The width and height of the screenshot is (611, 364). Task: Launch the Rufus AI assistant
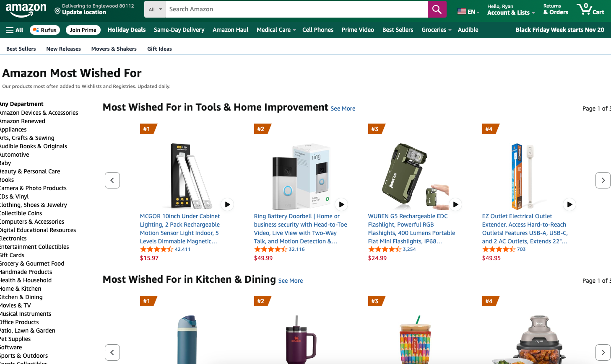[x=44, y=30]
